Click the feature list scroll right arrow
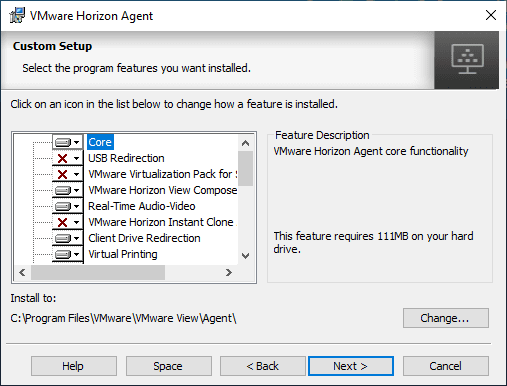 click(229, 273)
